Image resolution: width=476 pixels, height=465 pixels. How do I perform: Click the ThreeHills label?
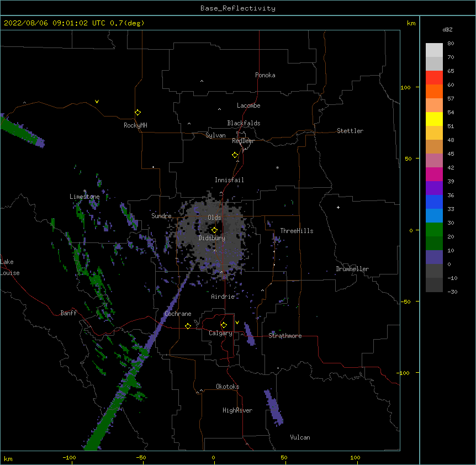click(x=297, y=231)
